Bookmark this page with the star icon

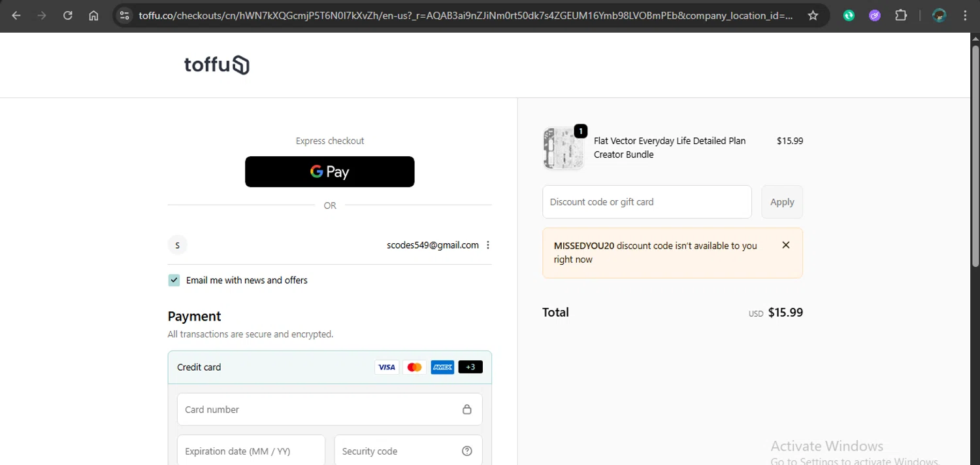pos(813,15)
